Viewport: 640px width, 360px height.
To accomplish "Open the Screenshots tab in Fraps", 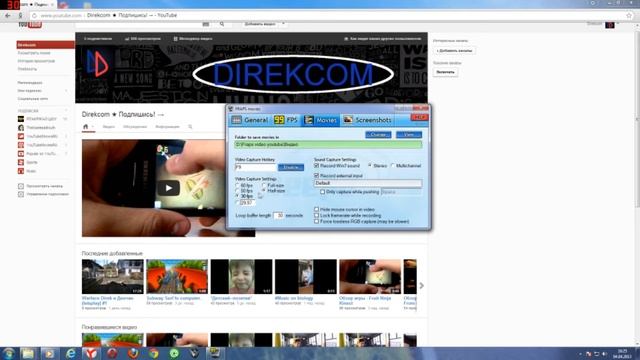I will click(x=367, y=120).
